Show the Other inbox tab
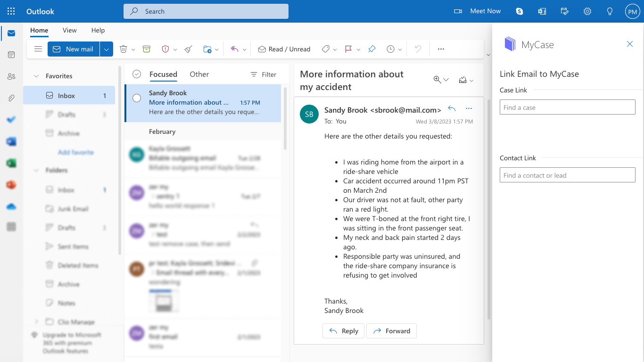 [199, 74]
